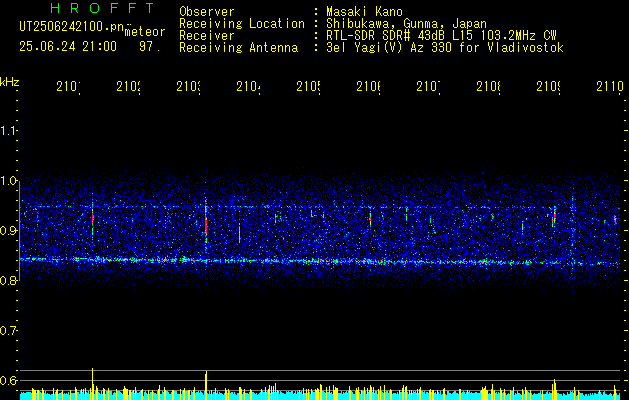629x400 pixels.
Task: Click the Observer label
Action: pyautogui.click(x=207, y=11)
